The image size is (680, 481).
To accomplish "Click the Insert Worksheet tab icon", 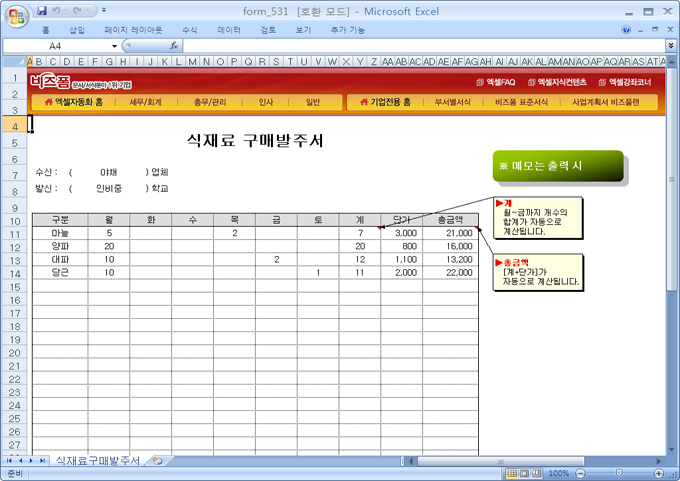I will [157, 460].
